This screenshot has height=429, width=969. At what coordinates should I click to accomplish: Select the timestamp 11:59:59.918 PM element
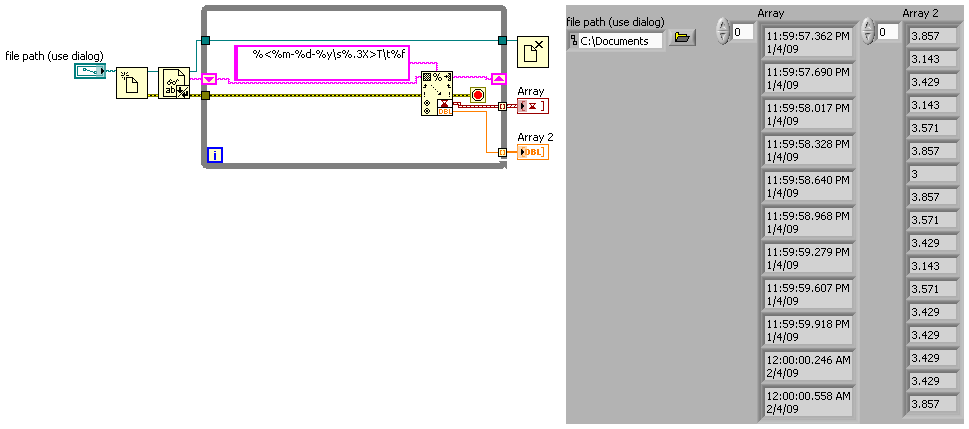(808, 331)
